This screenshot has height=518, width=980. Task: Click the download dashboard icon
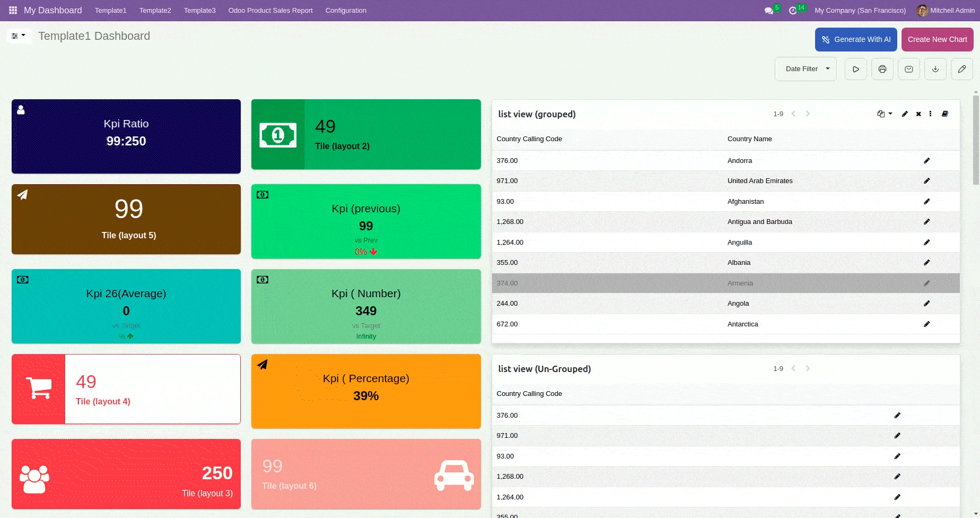tap(935, 69)
